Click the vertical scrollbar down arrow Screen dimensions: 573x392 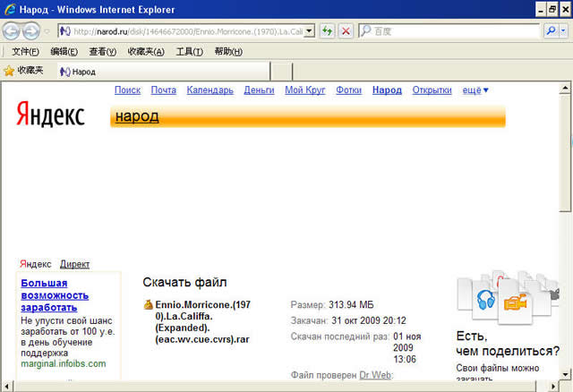point(565,374)
